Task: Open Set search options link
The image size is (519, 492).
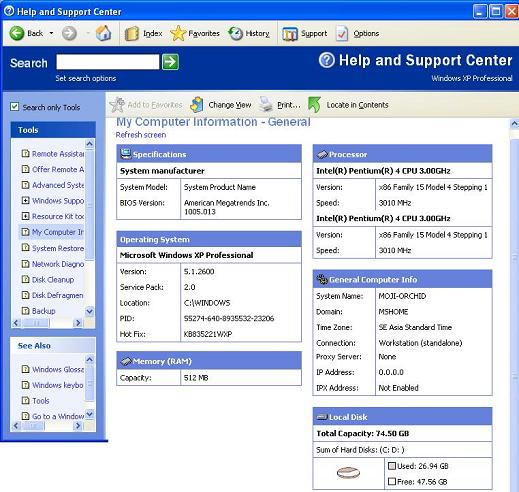Action: [86, 78]
